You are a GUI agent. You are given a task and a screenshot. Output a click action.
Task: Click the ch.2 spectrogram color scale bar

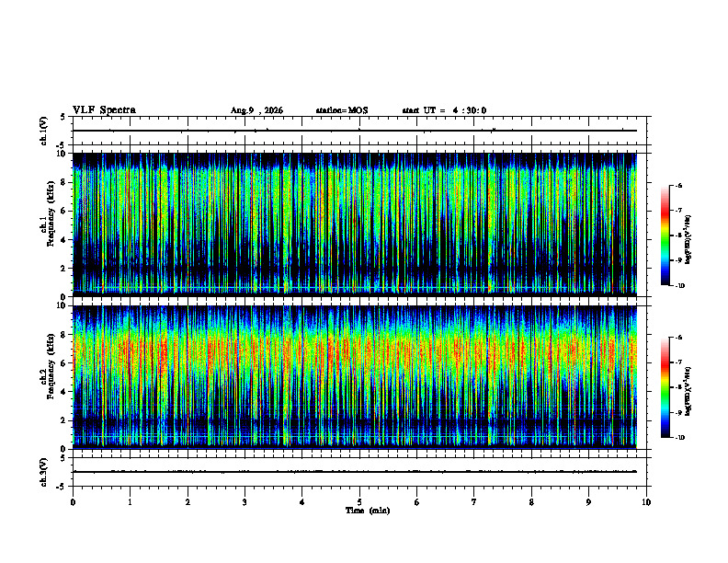[x=665, y=387]
